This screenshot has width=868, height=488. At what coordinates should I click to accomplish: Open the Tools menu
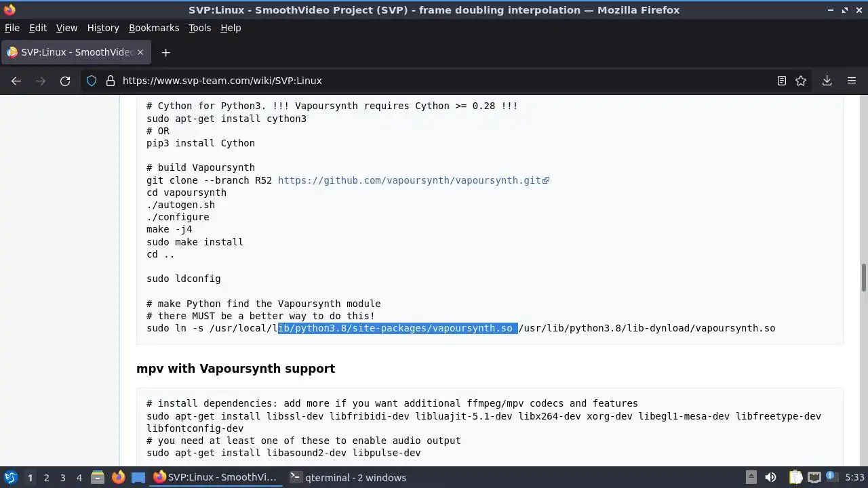pos(199,28)
